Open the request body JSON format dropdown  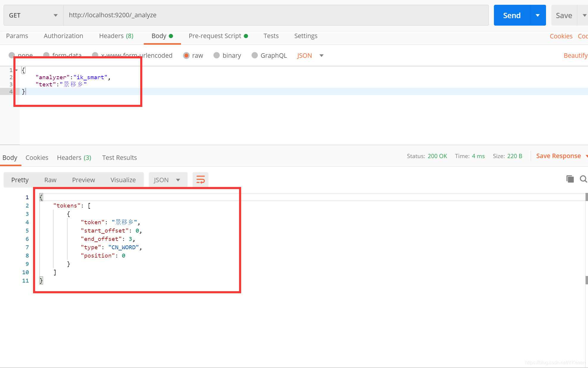tap(310, 56)
